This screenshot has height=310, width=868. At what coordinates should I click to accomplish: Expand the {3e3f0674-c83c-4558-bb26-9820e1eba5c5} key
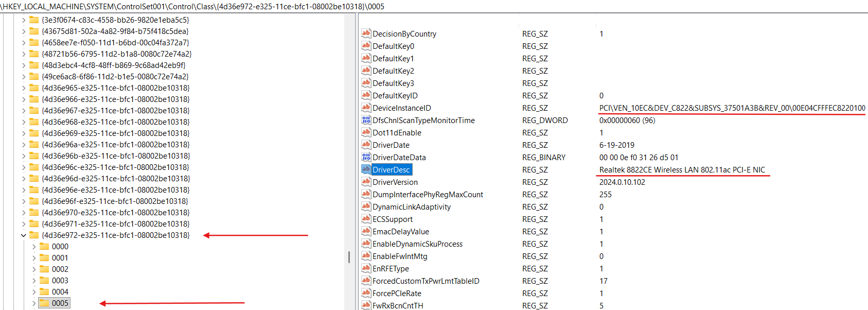coord(24,20)
